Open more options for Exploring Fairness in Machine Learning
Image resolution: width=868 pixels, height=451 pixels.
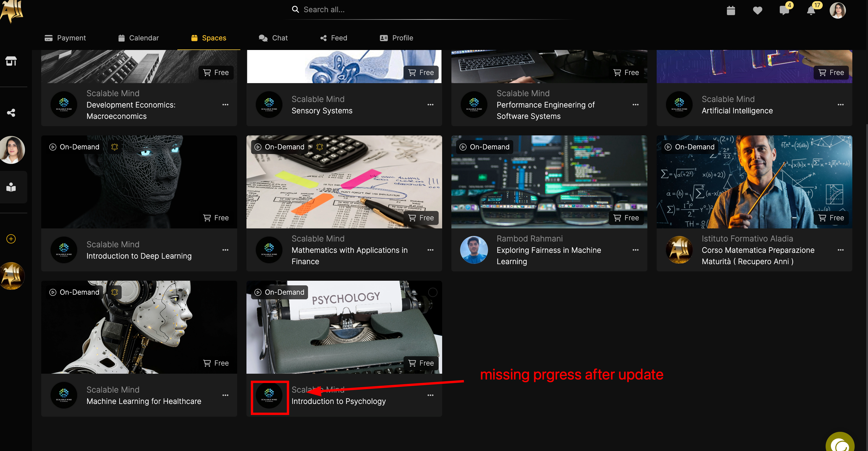tap(635, 250)
